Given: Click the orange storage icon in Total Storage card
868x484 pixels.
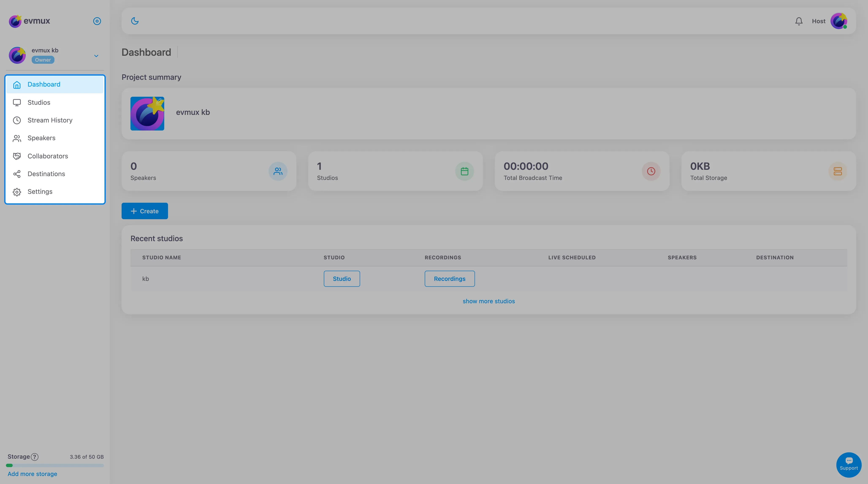Looking at the screenshot, I should coord(838,171).
